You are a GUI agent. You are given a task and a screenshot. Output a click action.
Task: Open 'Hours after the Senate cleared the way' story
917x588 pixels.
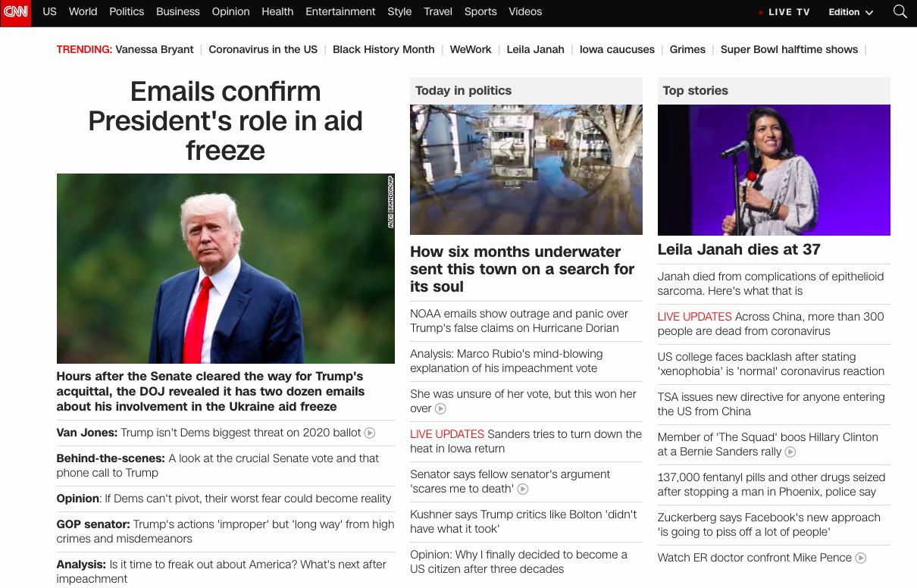coord(211,391)
